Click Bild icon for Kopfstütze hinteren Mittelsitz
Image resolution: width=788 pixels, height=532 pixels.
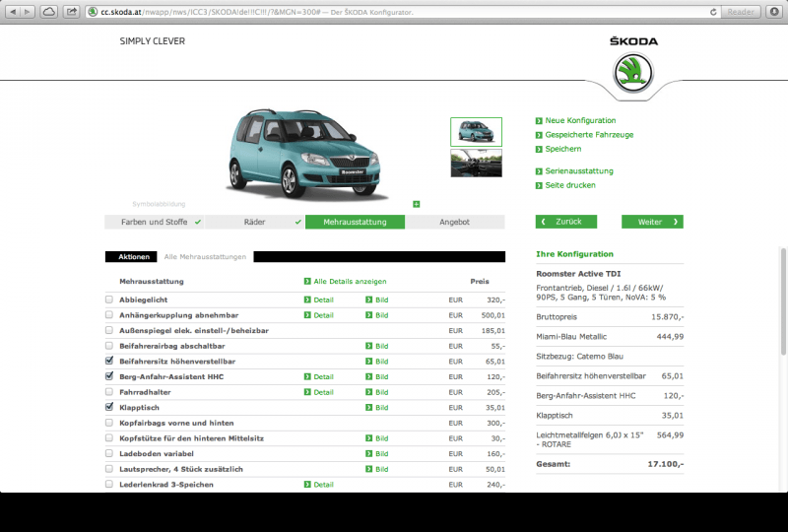pyautogui.click(x=368, y=438)
